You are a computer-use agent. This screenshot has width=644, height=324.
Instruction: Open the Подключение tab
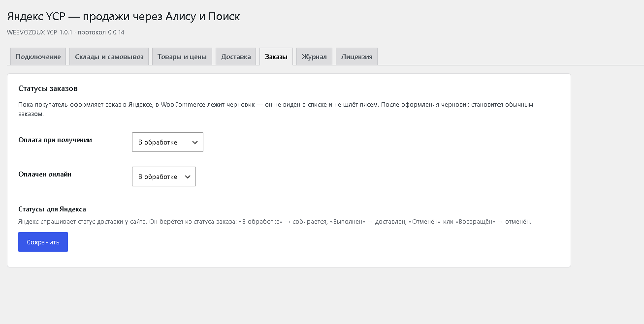point(38,57)
